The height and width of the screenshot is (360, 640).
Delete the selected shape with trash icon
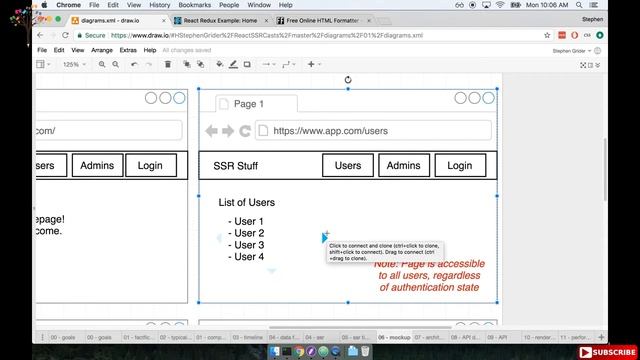pyautogui.click(x=168, y=64)
